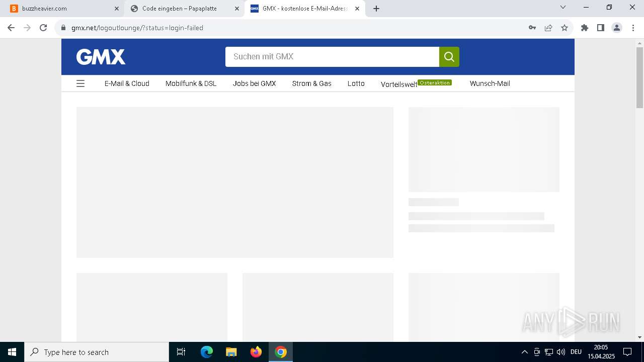Screen dimensions: 644x362
Task: Open Chrome extensions puzzle icon
Action: coord(585,28)
